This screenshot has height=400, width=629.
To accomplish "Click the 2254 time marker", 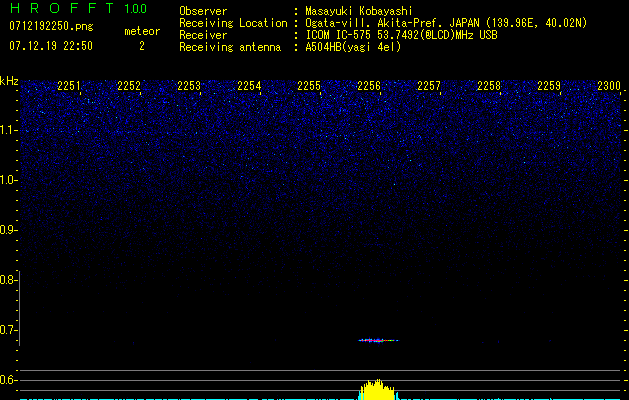I will coord(249,87).
